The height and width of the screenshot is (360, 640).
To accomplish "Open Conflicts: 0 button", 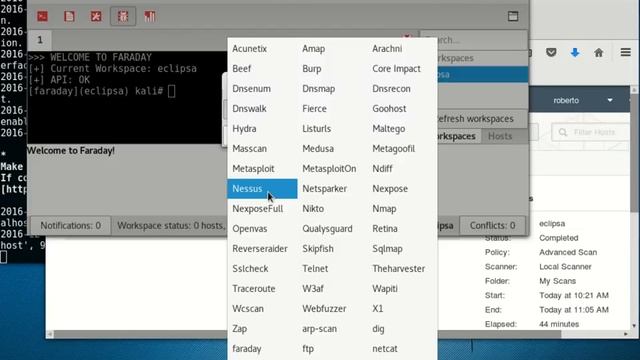I will 492,225.
